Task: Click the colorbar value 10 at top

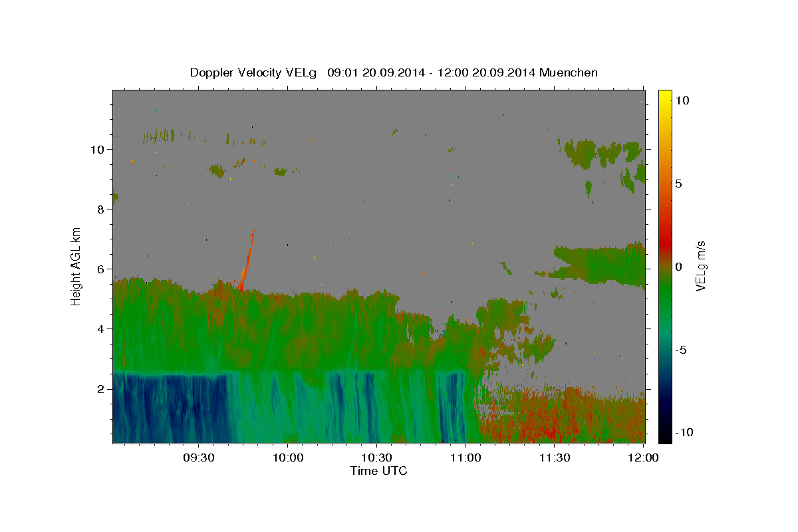Action: [x=682, y=100]
